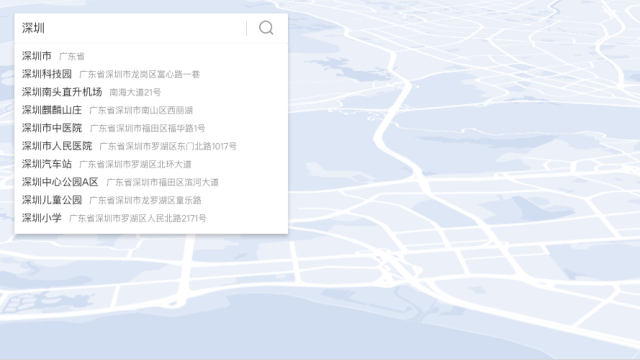Click the address ending 人民北路2171号

click(138, 218)
